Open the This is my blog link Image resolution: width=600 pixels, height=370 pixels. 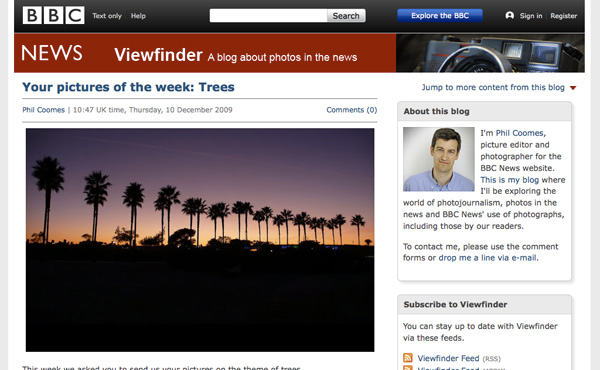click(x=509, y=179)
